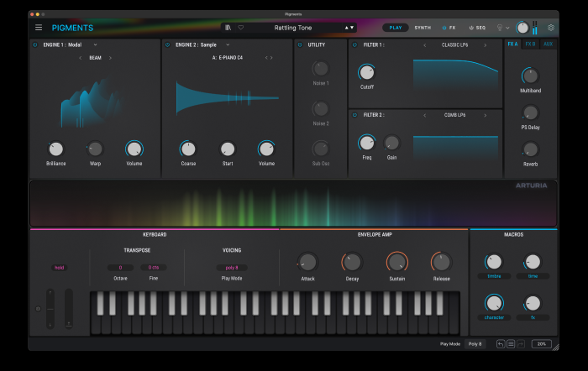This screenshot has width=588, height=371.
Task: Open the BEAM modal model selector
Action: click(95, 58)
